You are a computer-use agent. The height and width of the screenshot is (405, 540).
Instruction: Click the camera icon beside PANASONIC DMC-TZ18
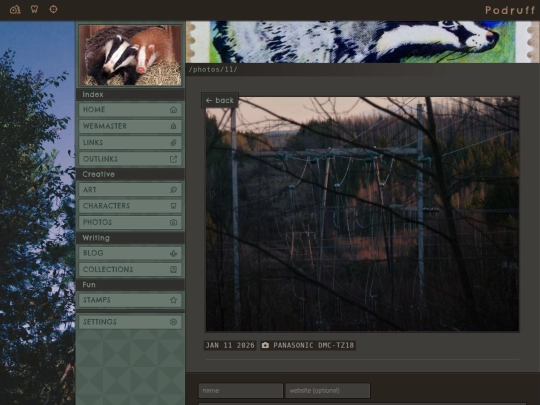pos(265,345)
